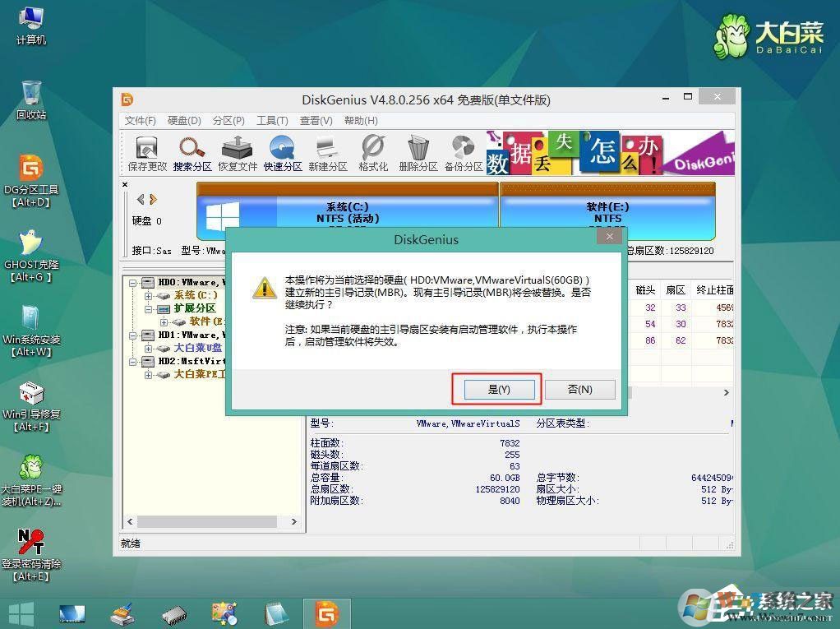The image size is (840, 629).
Task: Click the 删除分区 (Delete Partition) icon
Action: (418, 152)
